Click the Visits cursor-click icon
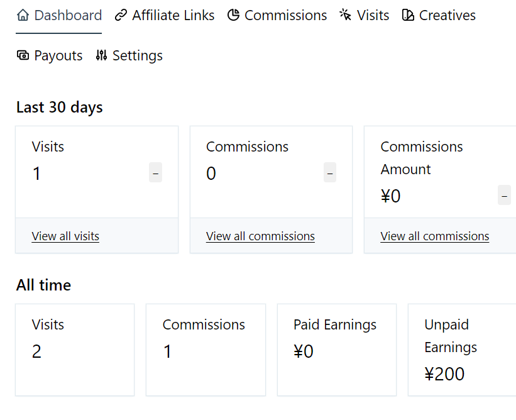The height and width of the screenshot is (420, 516). [x=346, y=15]
